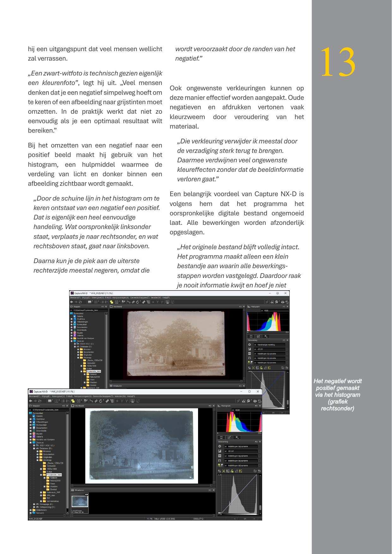Select the HVK_0135 thumbnail in Miniaturen strip
The height and width of the screenshot is (554, 392).
coord(80,503)
